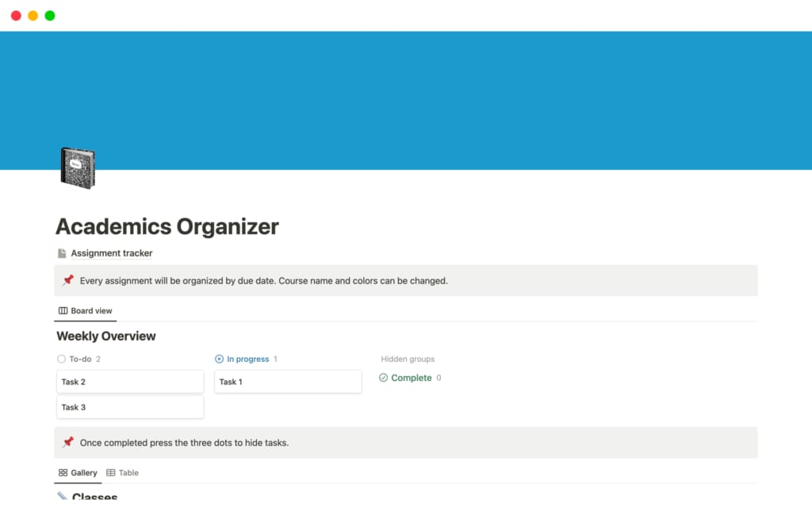Switch to the Table tab
The width and height of the screenshot is (812, 508).
coord(128,473)
